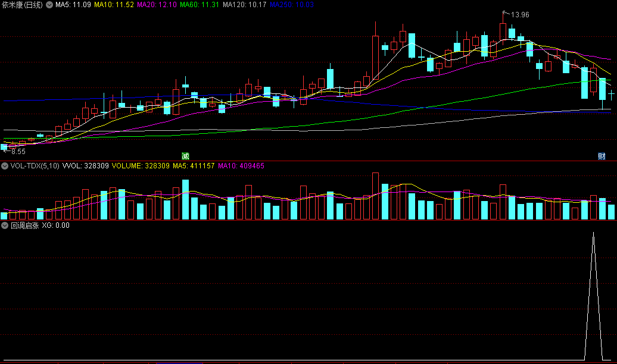Click the tallest red volume bar
This screenshot has height=364, width=617.
click(x=375, y=196)
